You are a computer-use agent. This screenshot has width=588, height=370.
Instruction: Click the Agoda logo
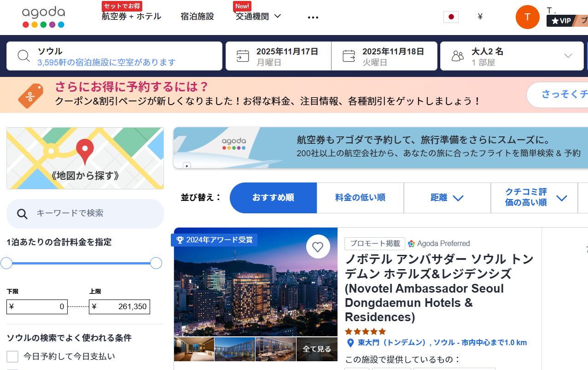pos(43,17)
